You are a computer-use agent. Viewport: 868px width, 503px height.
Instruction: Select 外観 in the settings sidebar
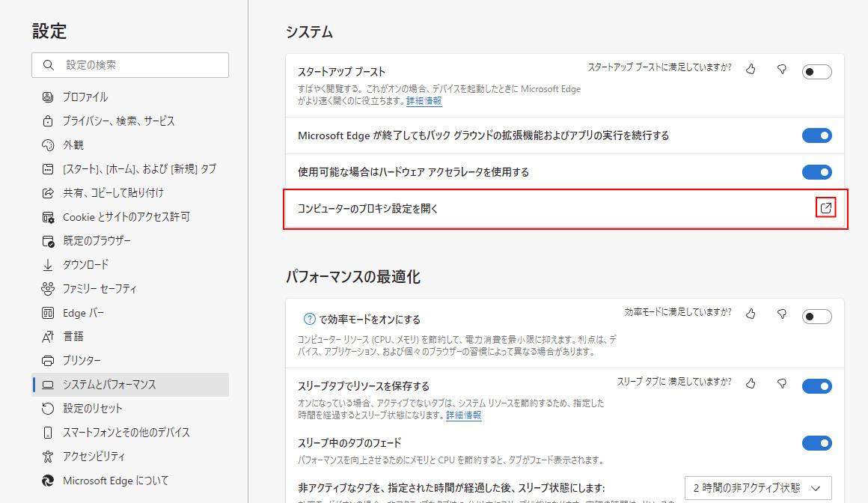click(130, 145)
